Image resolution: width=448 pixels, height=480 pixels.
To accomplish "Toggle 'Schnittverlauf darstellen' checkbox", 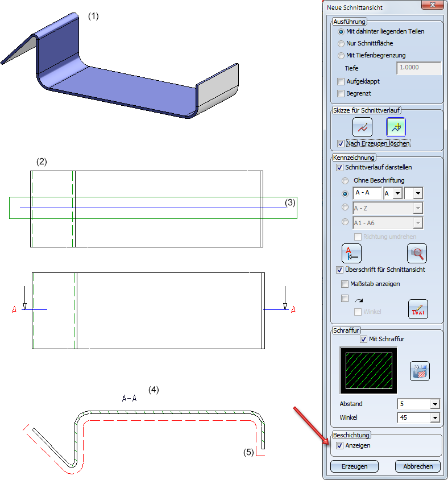I will 339,167.
